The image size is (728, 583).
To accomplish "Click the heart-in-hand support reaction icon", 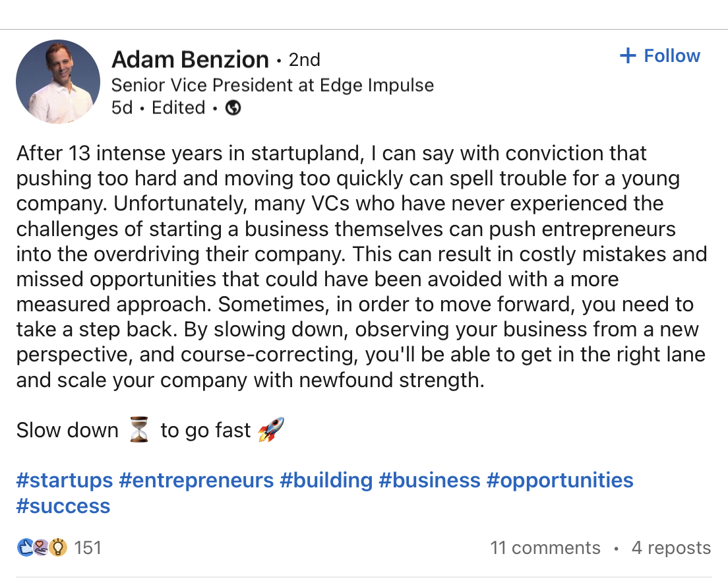I will [42, 548].
